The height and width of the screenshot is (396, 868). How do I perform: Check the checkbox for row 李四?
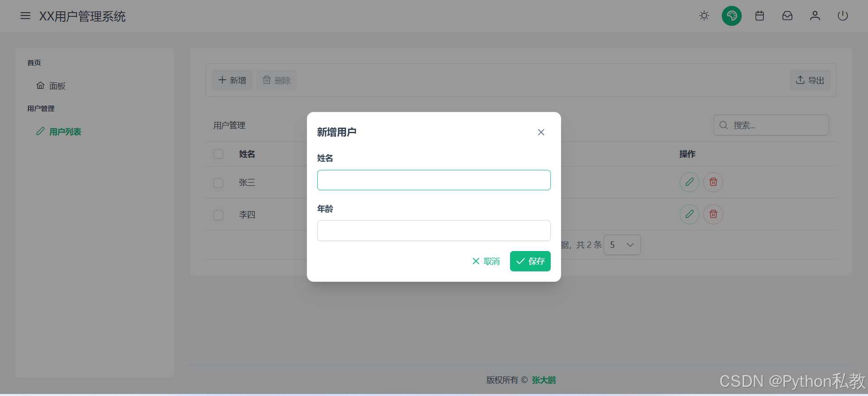[219, 215]
